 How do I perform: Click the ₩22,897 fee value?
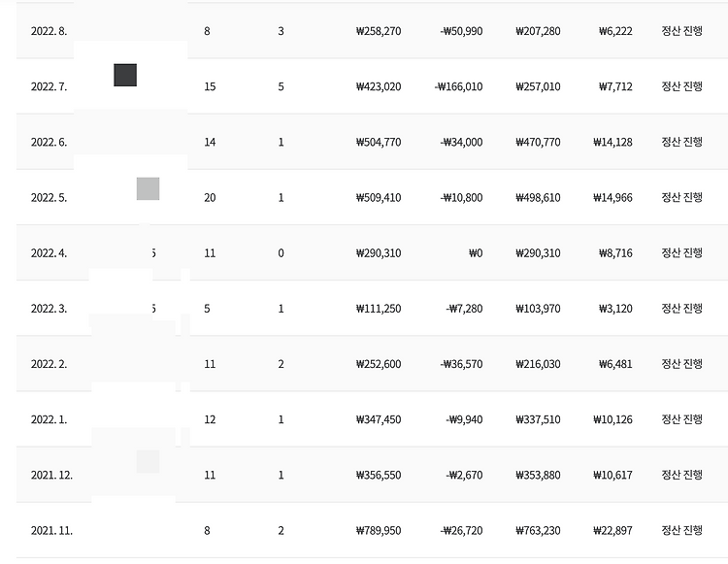612,531
